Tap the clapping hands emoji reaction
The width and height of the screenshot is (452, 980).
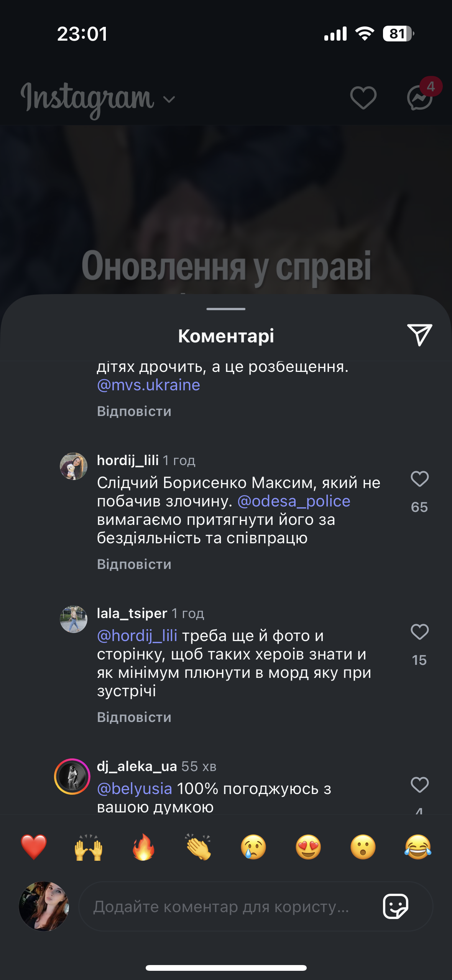pos(198,847)
